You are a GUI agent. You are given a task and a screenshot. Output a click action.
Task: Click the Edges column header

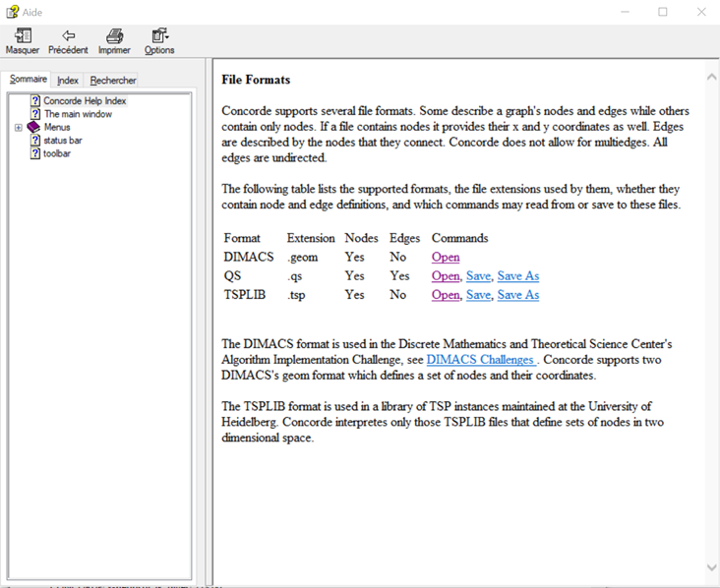[x=404, y=238]
